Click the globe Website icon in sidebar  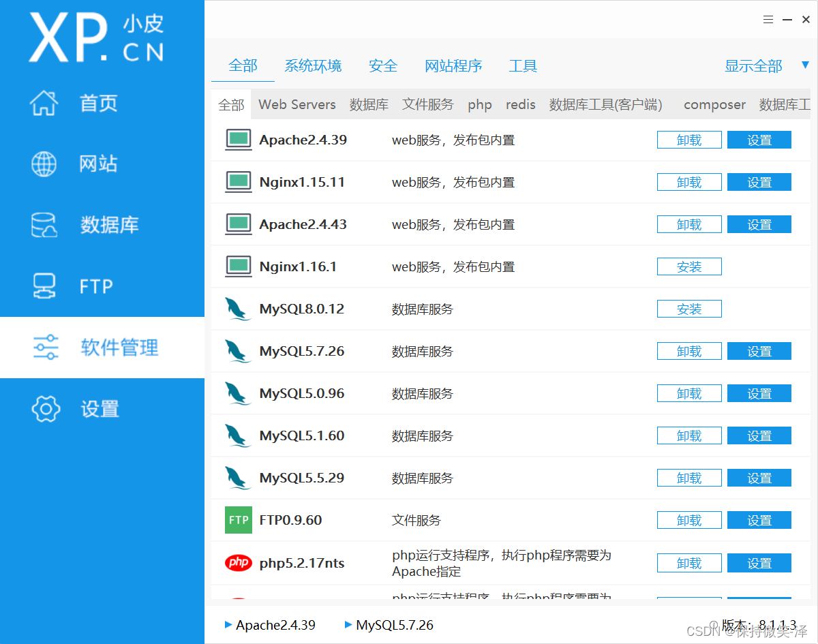pos(44,164)
